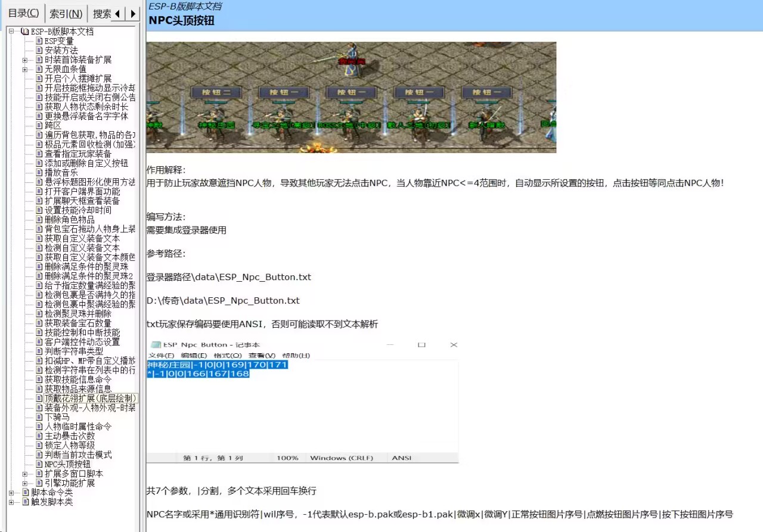Switch to the 目录(C) contents tab
The height and width of the screenshot is (532, 763).
[x=24, y=13]
